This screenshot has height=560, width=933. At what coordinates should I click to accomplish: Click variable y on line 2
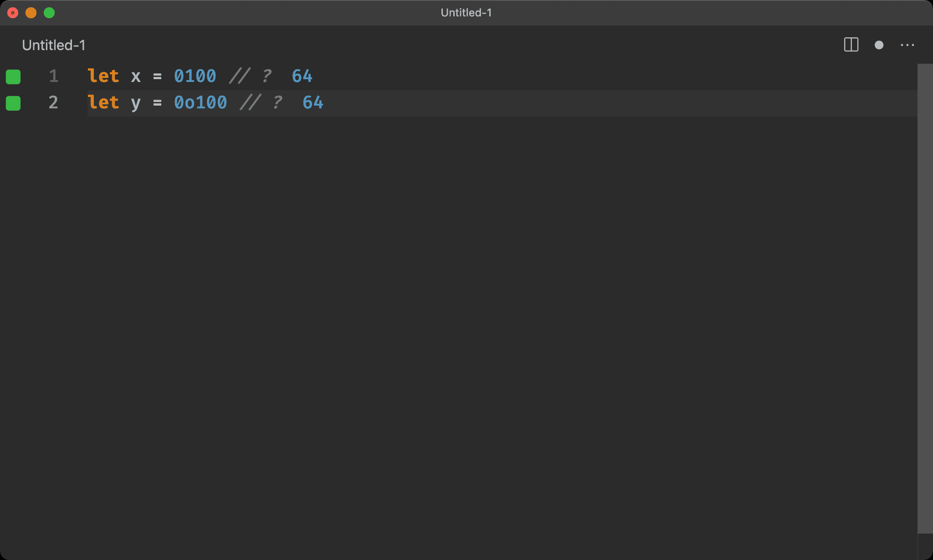(x=136, y=103)
